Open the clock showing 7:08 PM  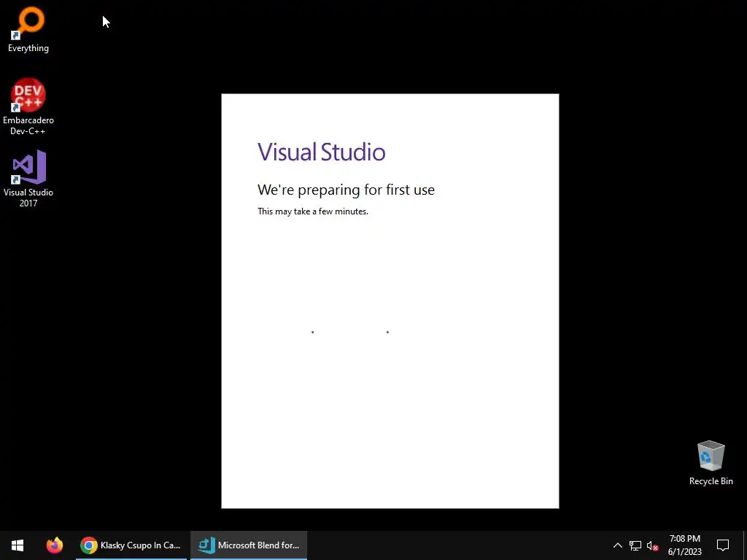pyautogui.click(x=684, y=545)
